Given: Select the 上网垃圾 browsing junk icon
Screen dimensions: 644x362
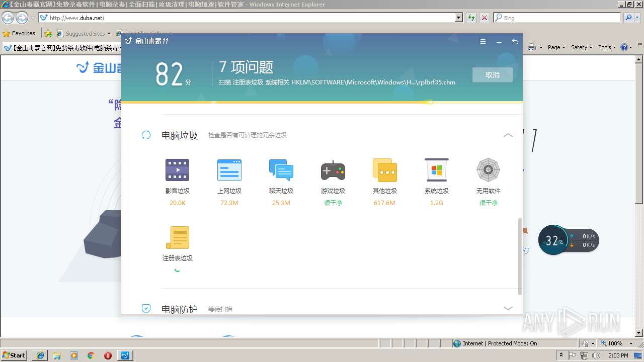Looking at the screenshot, I should pyautogui.click(x=229, y=170).
